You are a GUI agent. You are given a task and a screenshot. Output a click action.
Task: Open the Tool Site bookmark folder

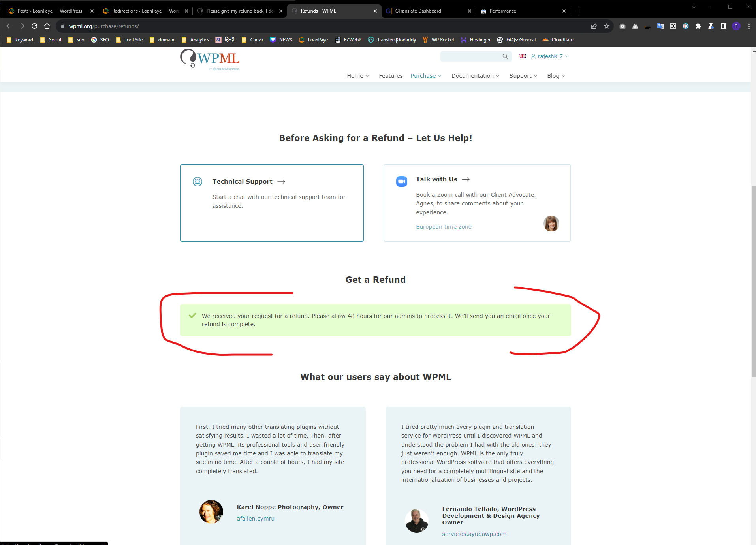pyautogui.click(x=130, y=40)
